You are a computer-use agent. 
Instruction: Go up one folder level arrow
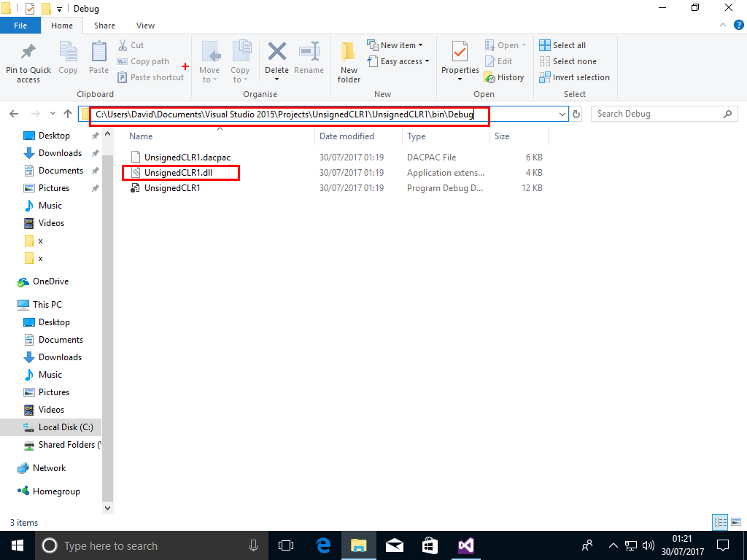68,114
